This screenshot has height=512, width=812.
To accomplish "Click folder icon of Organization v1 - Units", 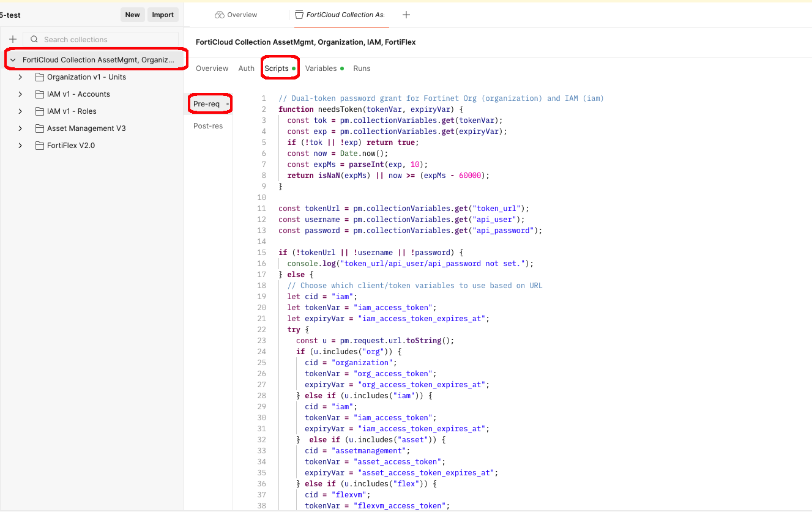I will click(40, 77).
